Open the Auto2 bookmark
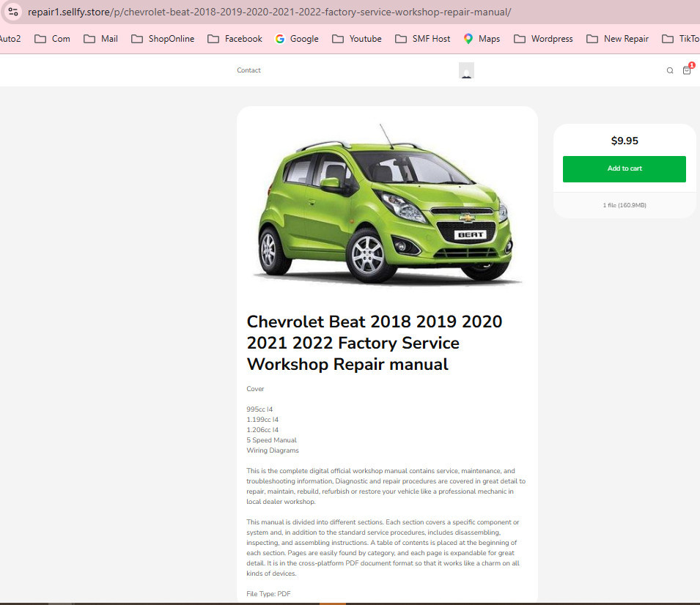The width and height of the screenshot is (700, 605). (x=10, y=39)
